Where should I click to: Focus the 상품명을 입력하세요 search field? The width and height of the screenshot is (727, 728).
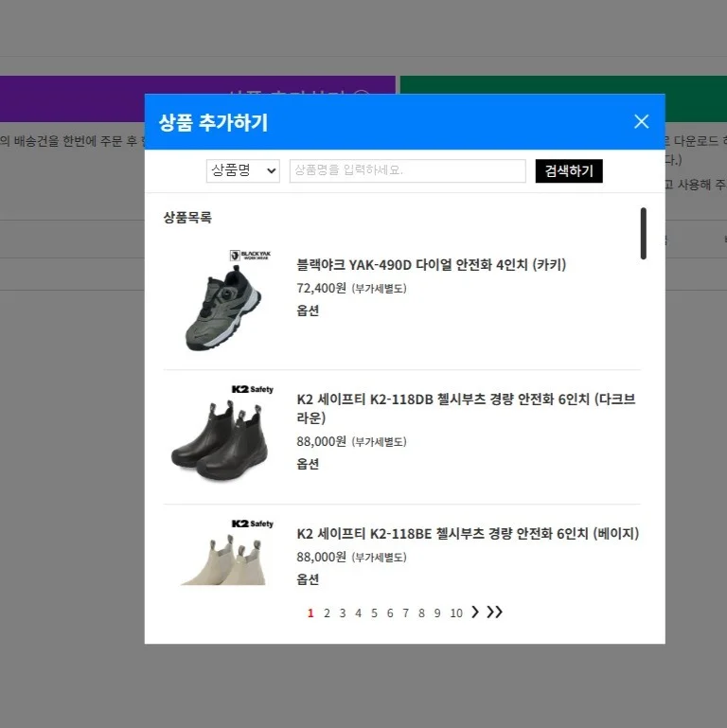pos(408,170)
